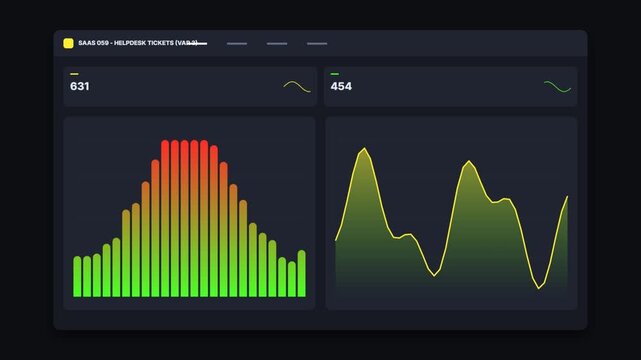The width and height of the screenshot is (641, 360).
Task: Switch to the fourth gray tab placeholder
Action: coord(317,43)
